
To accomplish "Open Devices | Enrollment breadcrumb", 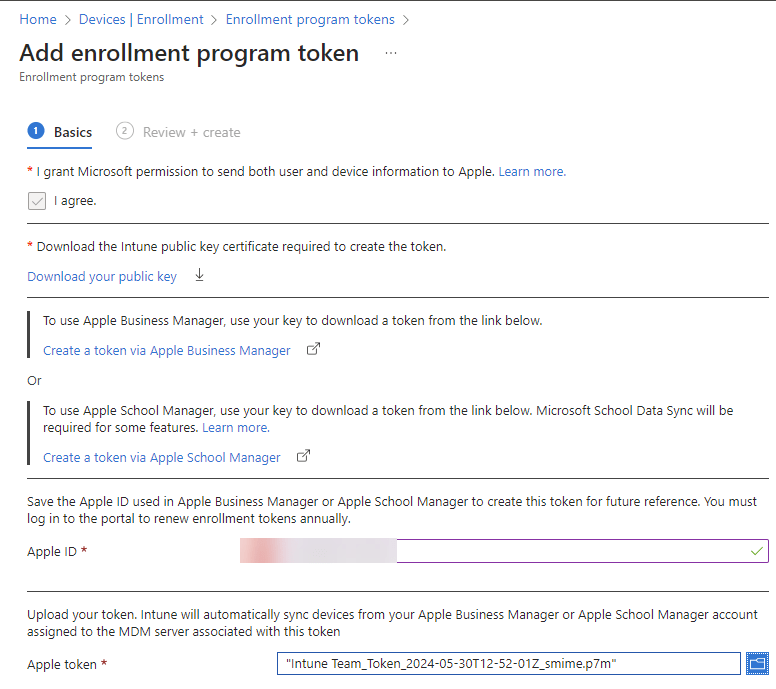I will click(141, 19).
